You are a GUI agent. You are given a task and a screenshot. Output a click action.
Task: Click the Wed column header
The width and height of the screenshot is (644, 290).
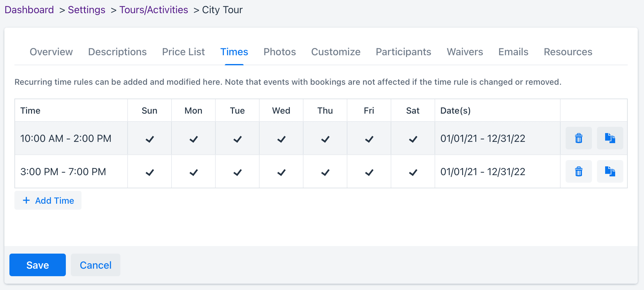pos(281,110)
